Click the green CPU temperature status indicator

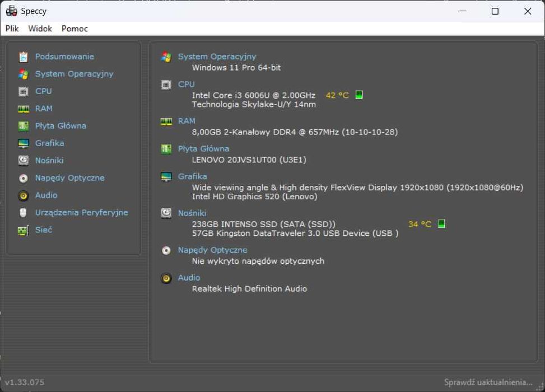(359, 95)
